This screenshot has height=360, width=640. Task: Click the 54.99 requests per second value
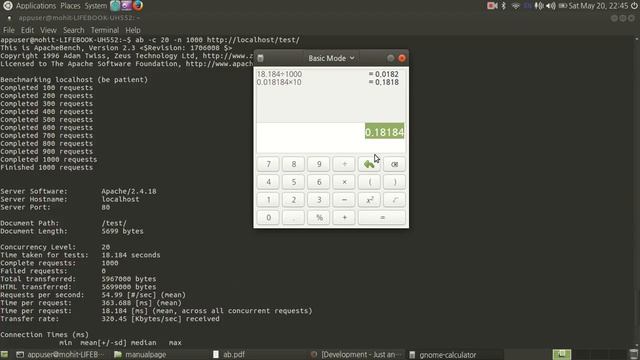click(144, 295)
